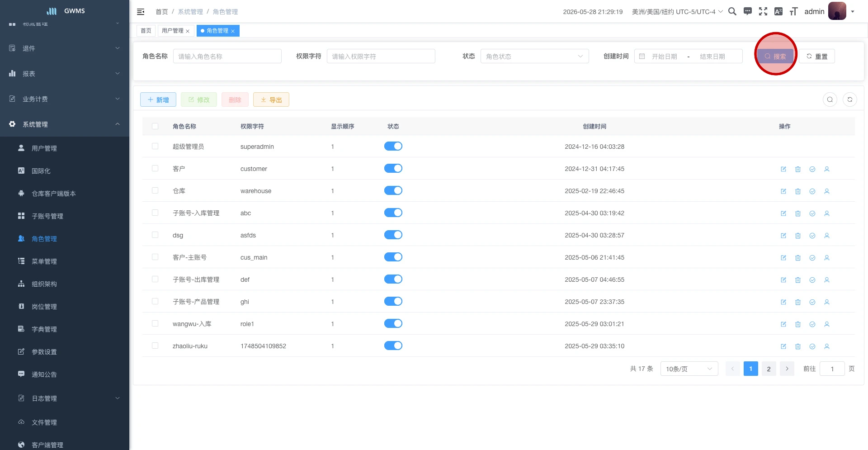Assign users icon for zhaoliu-ruku row
The image size is (868, 450).
pos(827,346)
